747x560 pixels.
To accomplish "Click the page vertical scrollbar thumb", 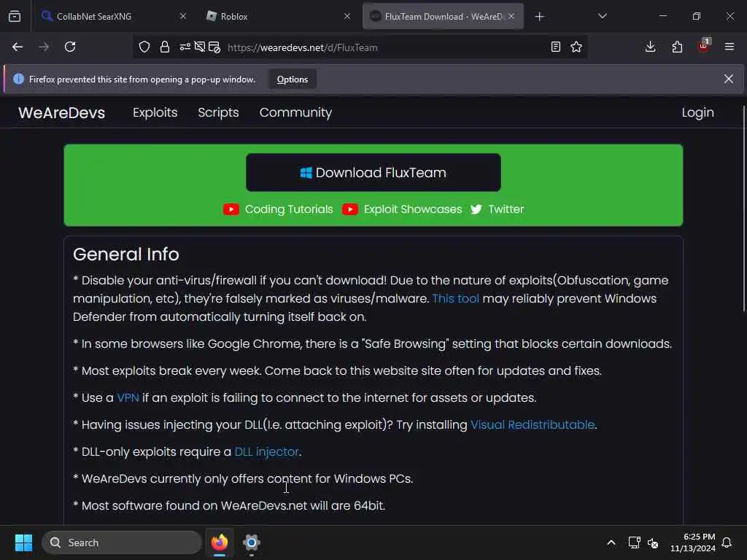I will tap(743, 209).
